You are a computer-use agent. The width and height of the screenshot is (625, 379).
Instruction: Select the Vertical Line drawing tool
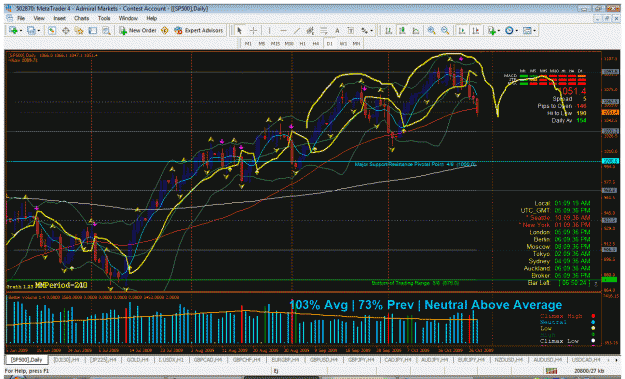269,30
